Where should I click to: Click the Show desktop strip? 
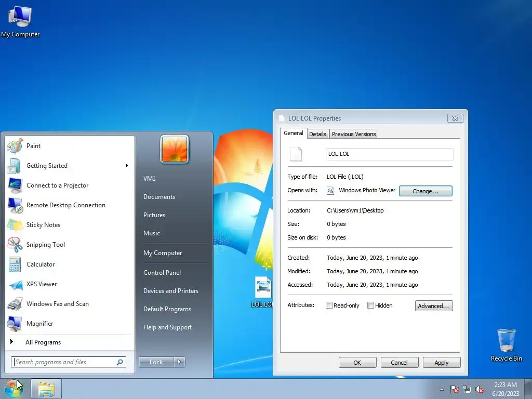[x=528, y=389]
